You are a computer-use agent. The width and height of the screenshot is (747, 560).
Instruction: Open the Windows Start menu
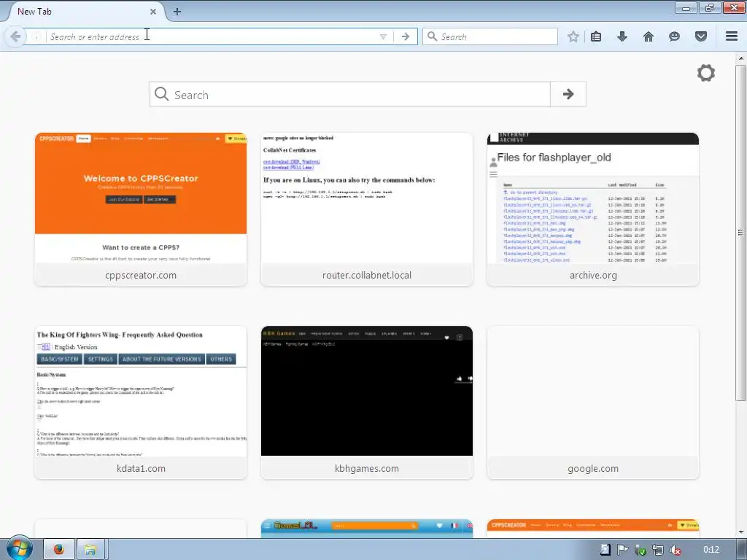click(x=19, y=549)
